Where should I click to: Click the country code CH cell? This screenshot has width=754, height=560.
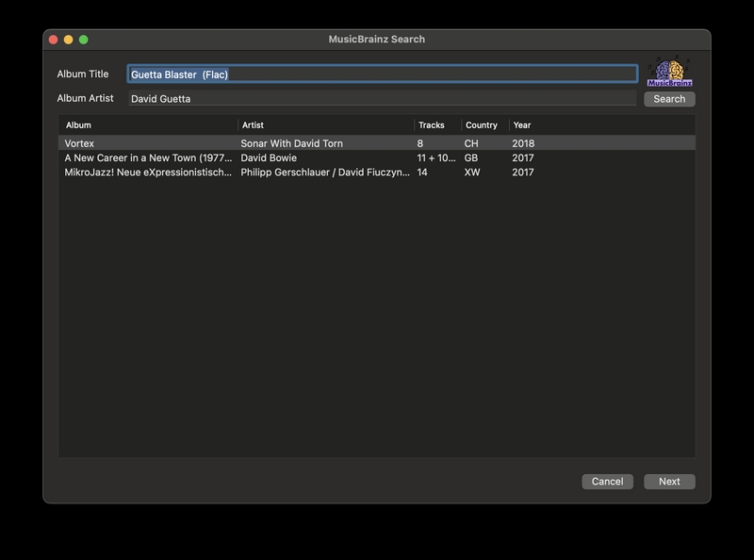471,143
